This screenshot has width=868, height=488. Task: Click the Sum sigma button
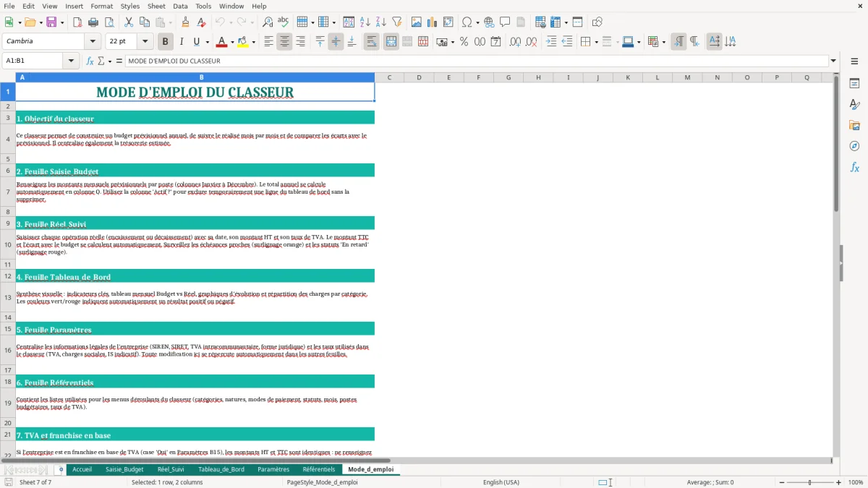pyautogui.click(x=101, y=61)
